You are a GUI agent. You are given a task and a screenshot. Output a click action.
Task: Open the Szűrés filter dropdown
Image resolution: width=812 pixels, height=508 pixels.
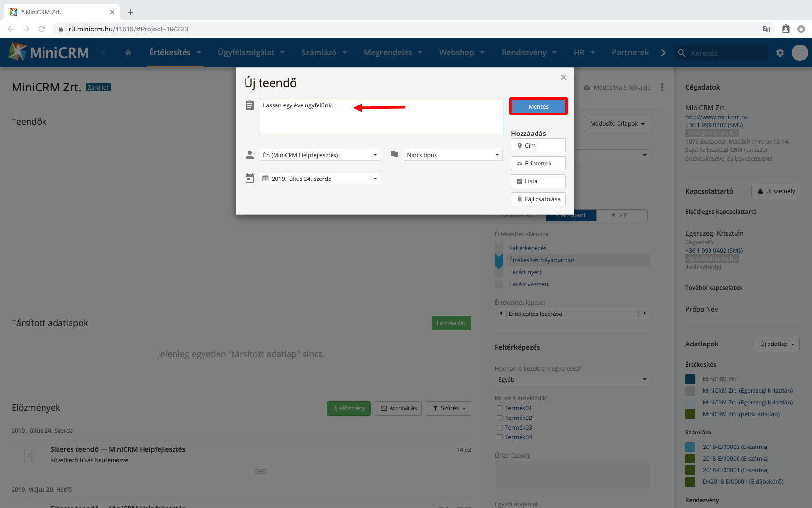point(449,408)
